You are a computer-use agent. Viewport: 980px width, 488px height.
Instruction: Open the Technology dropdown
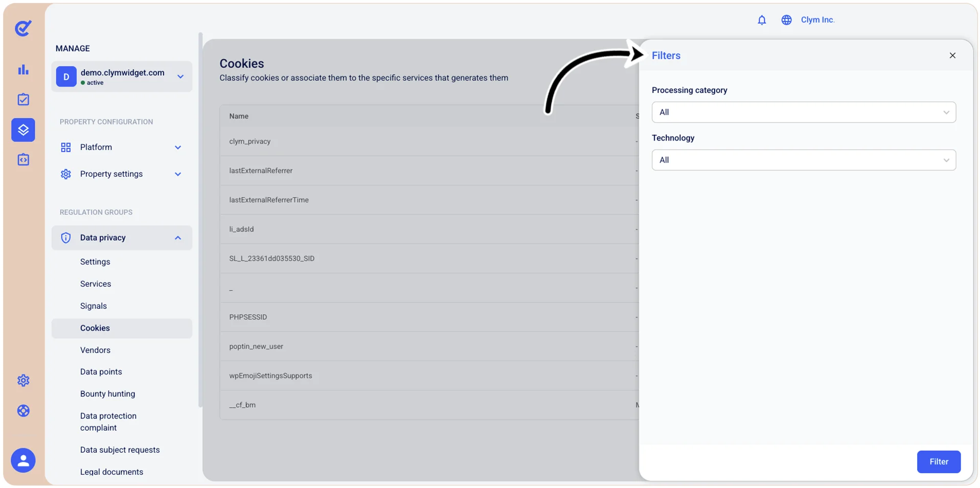click(804, 160)
